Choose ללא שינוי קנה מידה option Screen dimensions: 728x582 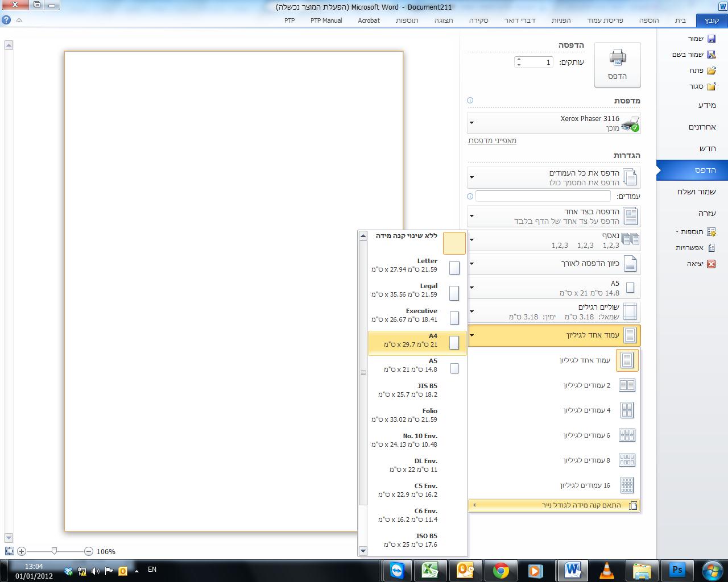click(417, 243)
